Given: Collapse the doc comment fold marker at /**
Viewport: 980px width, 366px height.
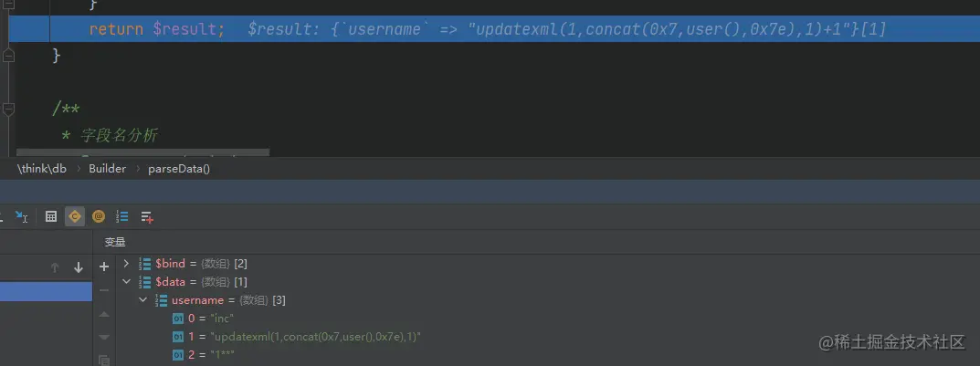Looking at the screenshot, I should [x=9, y=110].
